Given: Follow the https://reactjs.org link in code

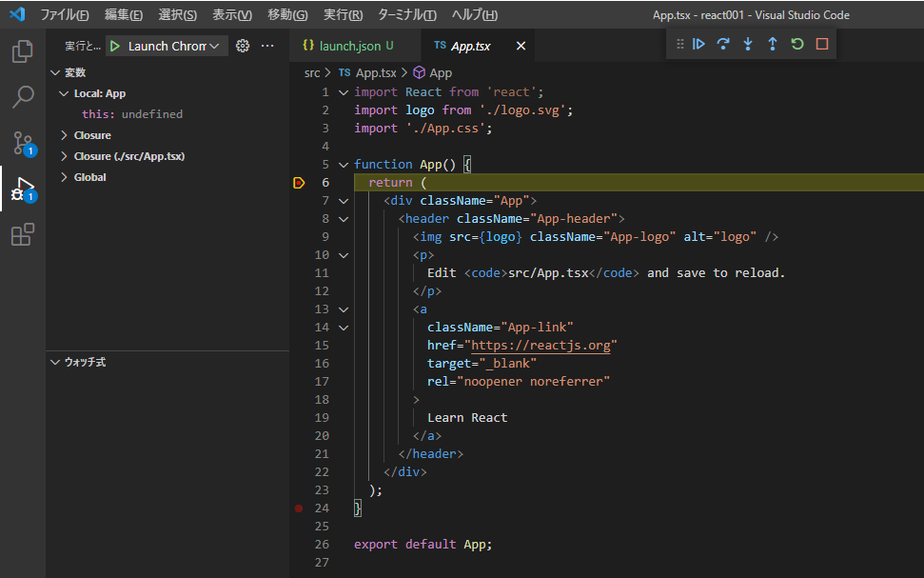Looking at the screenshot, I should (541, 346).
